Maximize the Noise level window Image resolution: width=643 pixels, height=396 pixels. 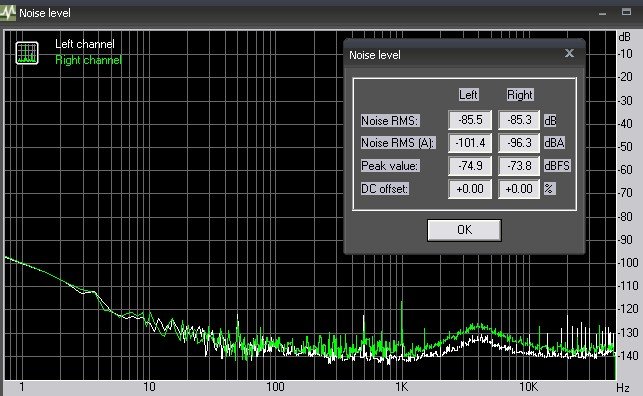coord(626,12)
